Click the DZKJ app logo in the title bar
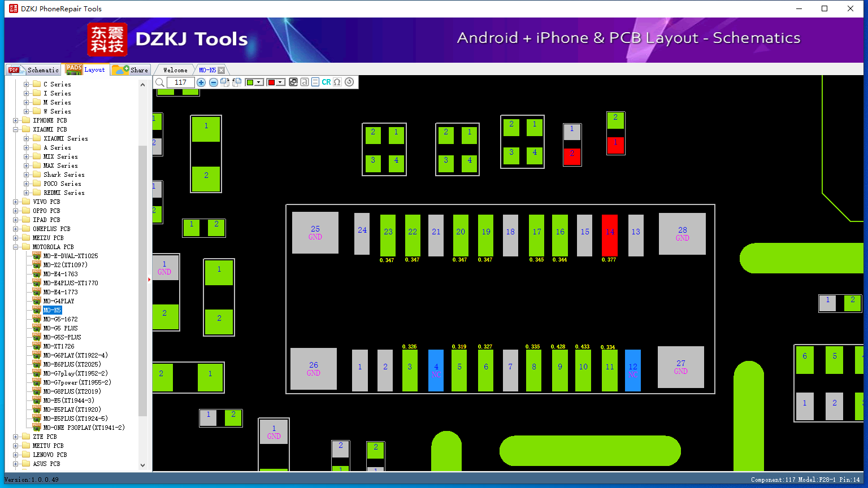Screen dimensions: 868x488 pyautogui.click(x=14, y=8)
